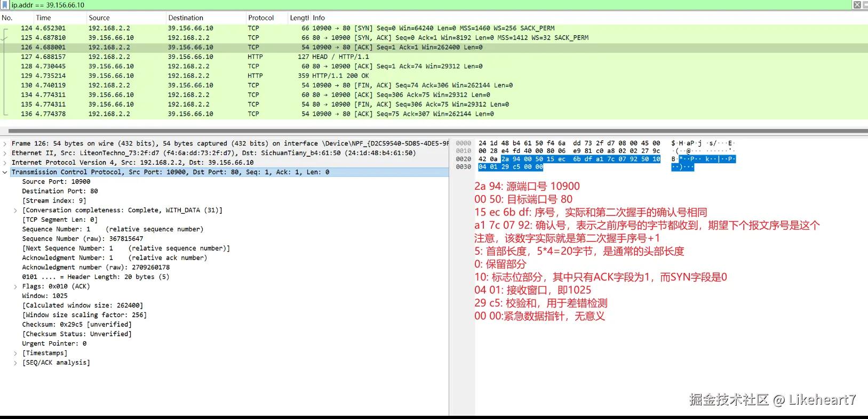Select Sequence Number (raw): 367815647
The image size is (868, 419).
83,239
